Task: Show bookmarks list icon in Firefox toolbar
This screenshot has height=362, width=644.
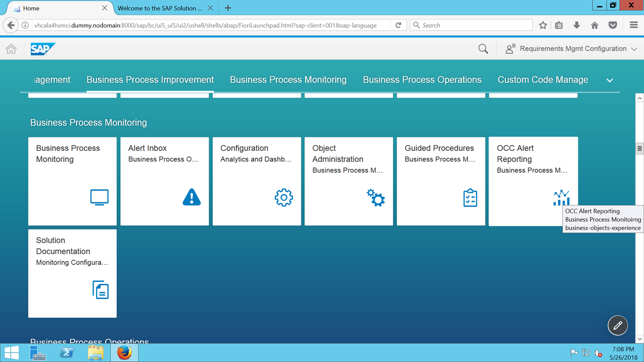Action: tap(559, 26)
